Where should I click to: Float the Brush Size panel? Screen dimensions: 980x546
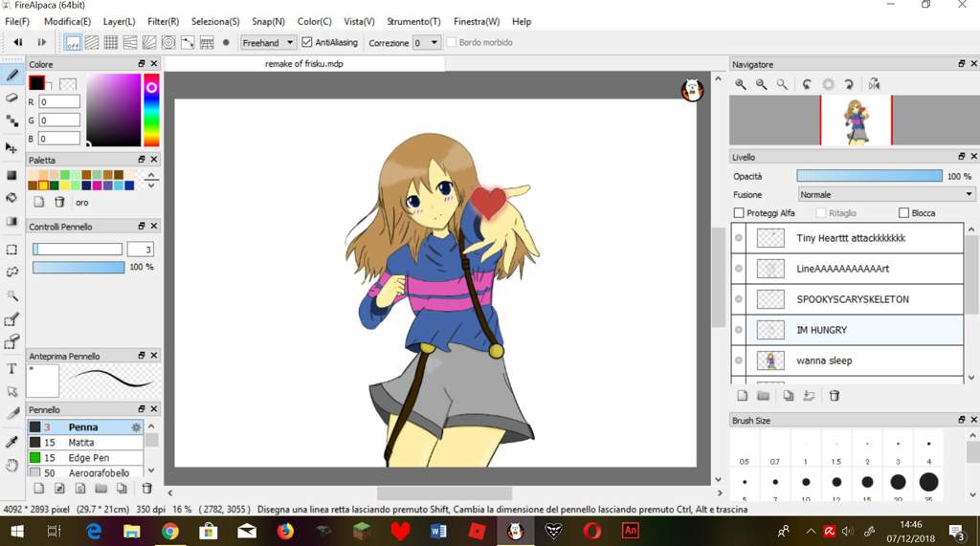(961, 420)
